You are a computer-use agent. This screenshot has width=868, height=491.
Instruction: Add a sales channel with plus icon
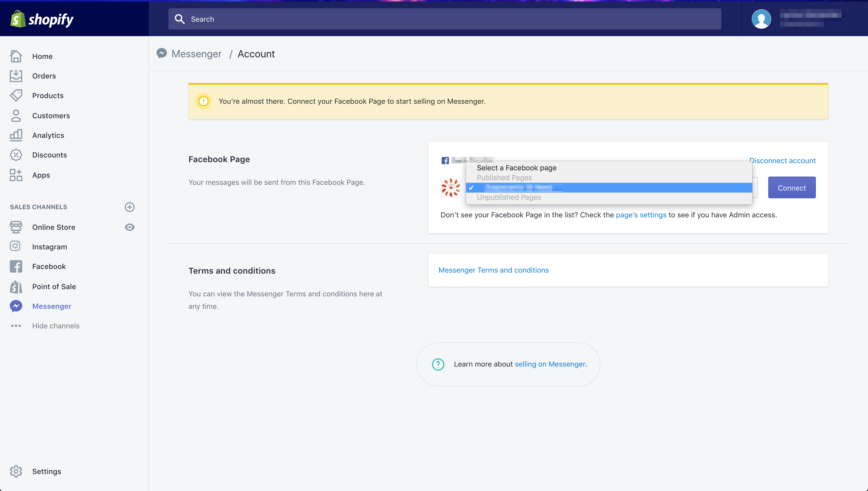coord(130,207)
